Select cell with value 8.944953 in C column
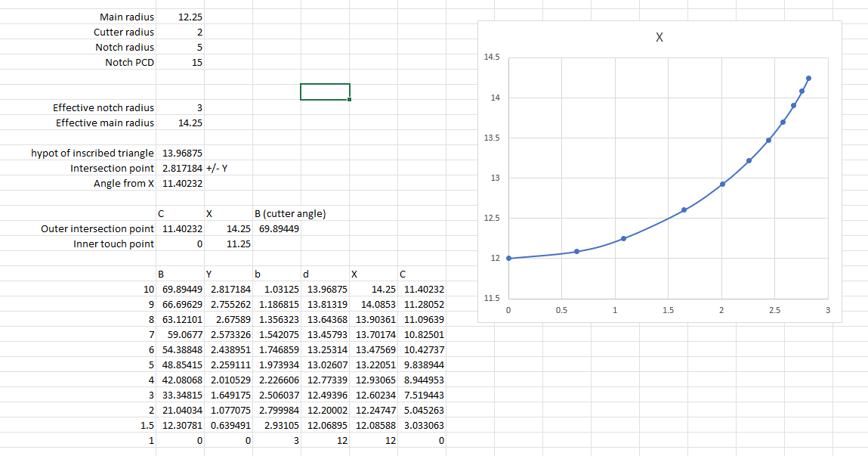Screen dimensions: 868x456 point(423,380)
